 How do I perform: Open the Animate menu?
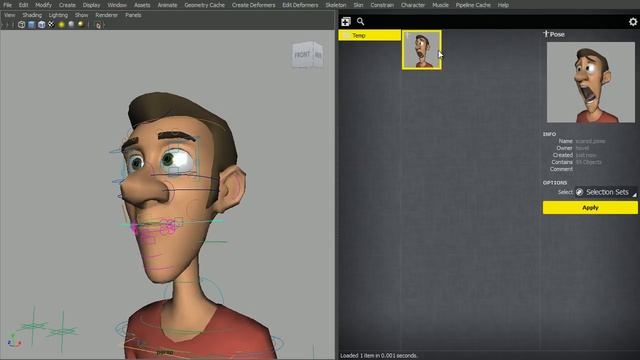click(167, 5)
